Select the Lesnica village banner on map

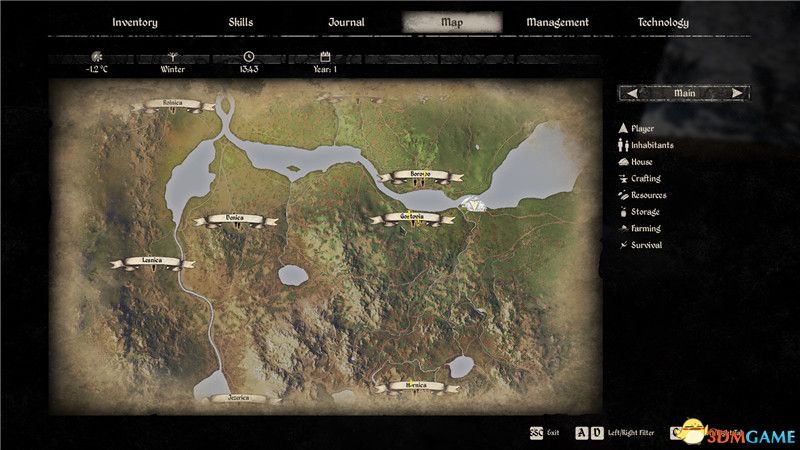(x=152, y=262)
